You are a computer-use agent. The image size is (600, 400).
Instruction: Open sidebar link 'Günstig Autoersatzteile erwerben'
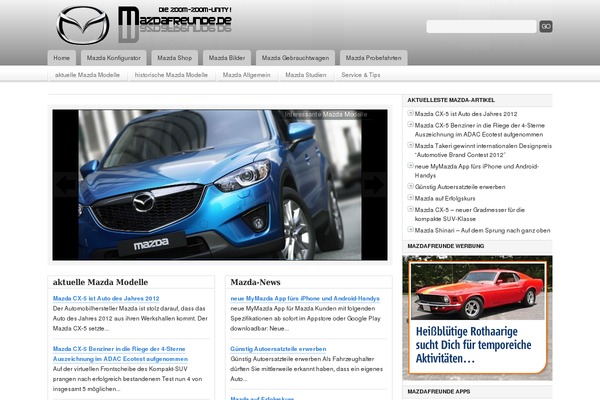click(x=460, y=187)
